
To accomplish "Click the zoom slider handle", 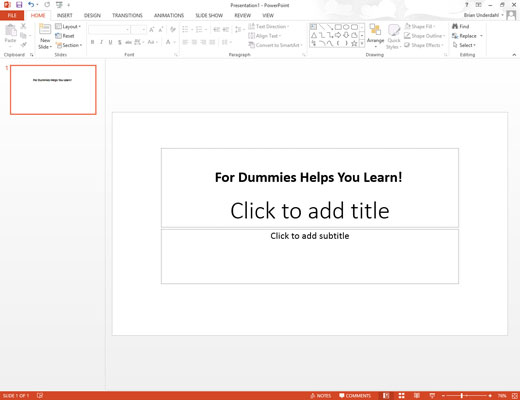I will tap(462, 396).
